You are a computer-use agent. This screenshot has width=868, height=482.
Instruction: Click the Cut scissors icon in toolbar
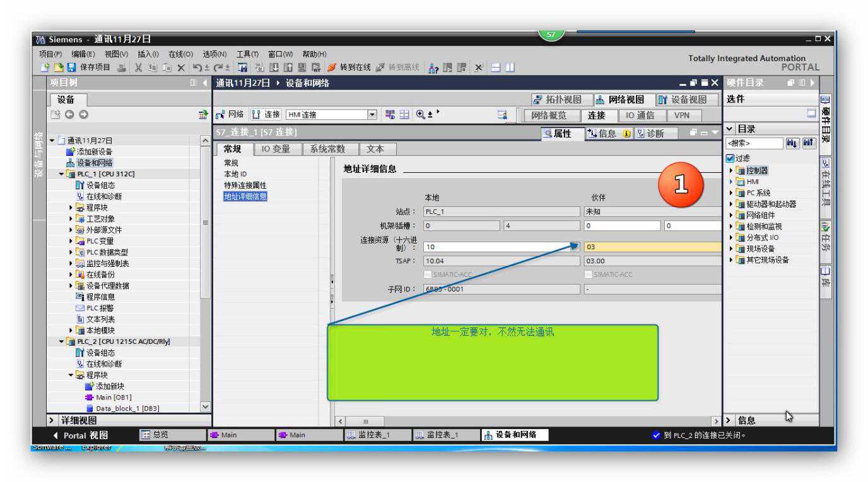[138, 68]
